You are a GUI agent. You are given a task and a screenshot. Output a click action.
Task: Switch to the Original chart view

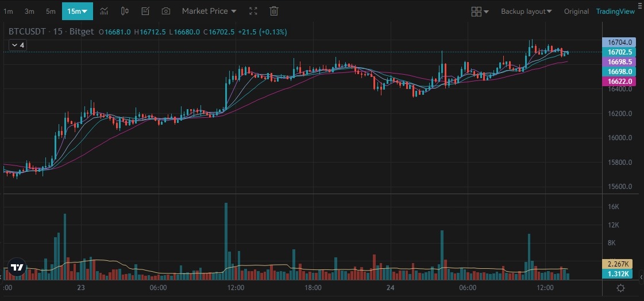(x=576, y=11)
